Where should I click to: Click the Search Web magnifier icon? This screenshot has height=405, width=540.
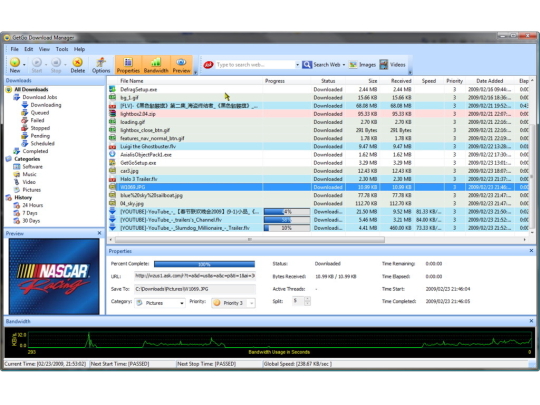[x=307, y=64]
